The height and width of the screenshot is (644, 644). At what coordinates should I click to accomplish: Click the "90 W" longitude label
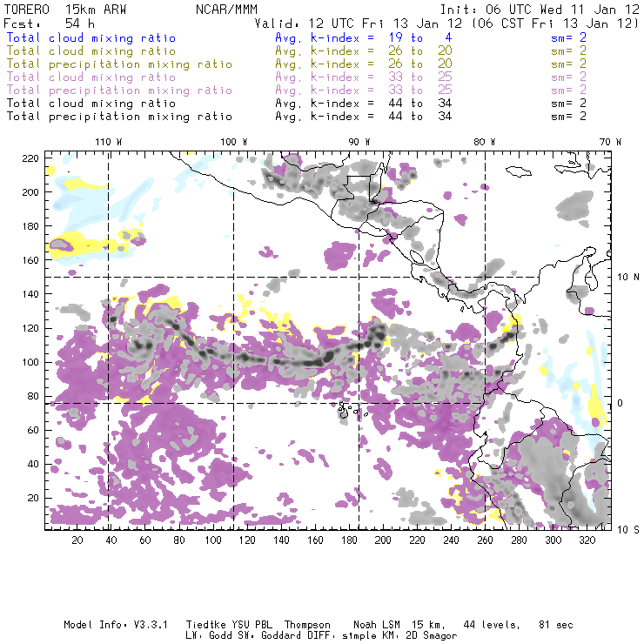coord(359,142)
